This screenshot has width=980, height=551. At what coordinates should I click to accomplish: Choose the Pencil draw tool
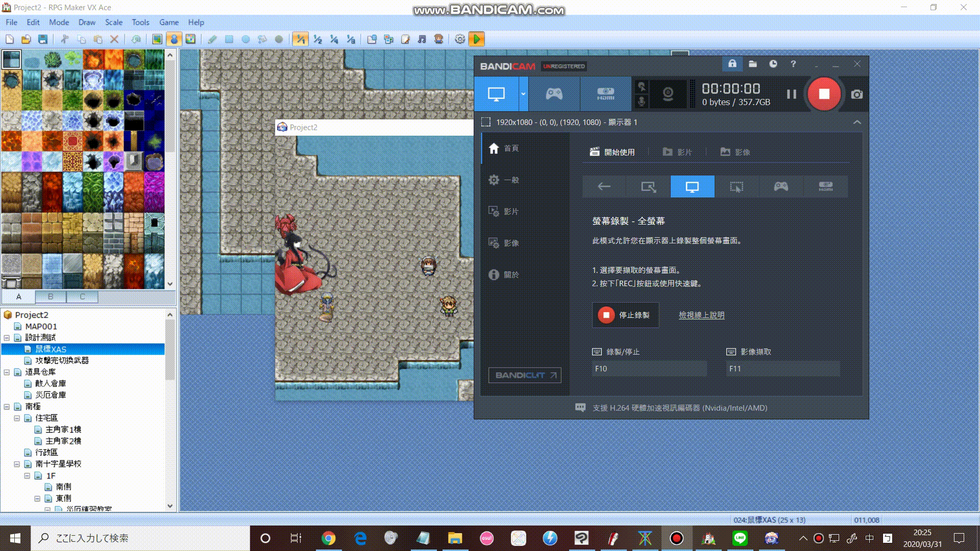coord(212,39)
